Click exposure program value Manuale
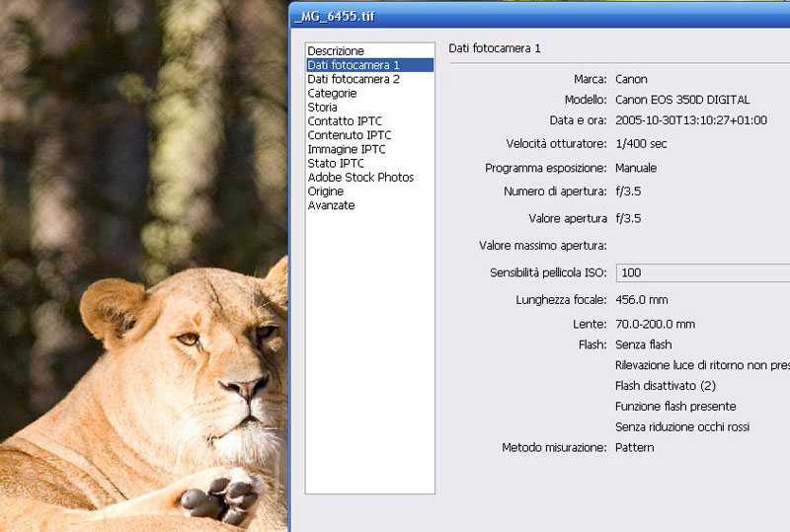 pyautogui.click(x=636, y=168)
